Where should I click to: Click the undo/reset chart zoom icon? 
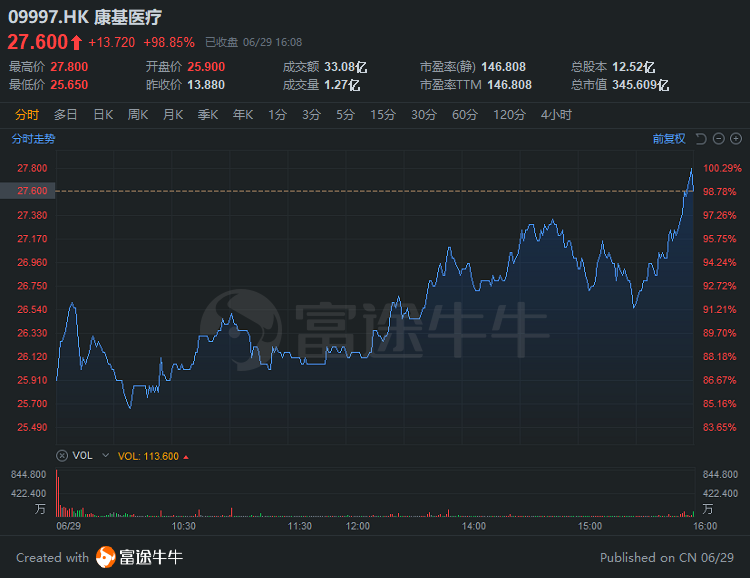tap(701, 139)
